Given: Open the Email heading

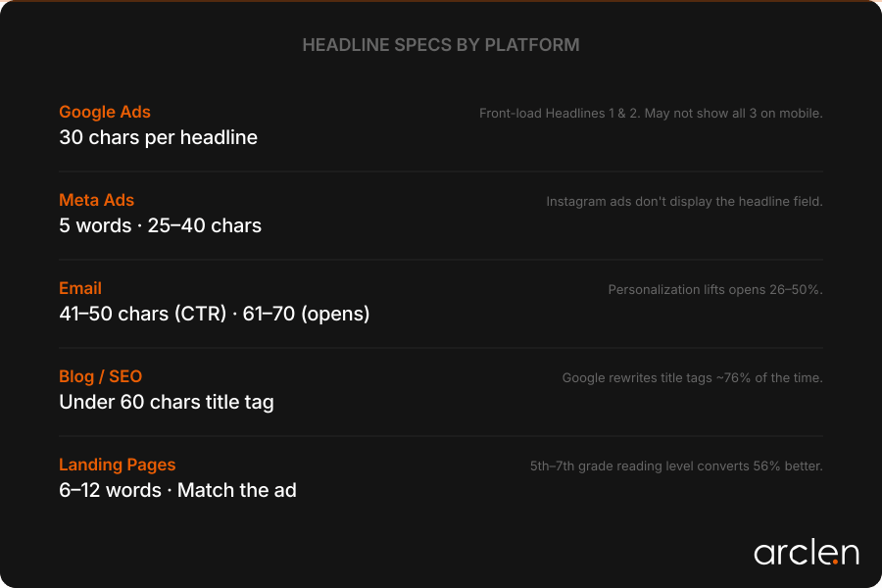Looking at the screenshot, I should pyautogui.click(x=80, y=288).
